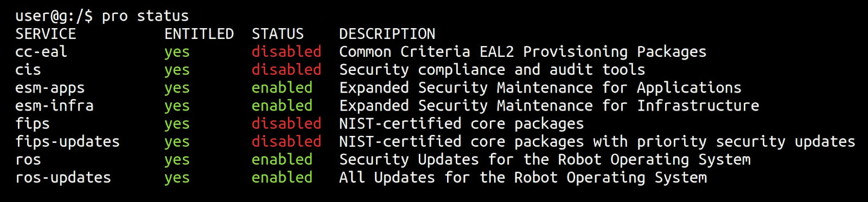The image size is (868, 202).
Task: Click the ros-updates service name
Action: point(63,178)
